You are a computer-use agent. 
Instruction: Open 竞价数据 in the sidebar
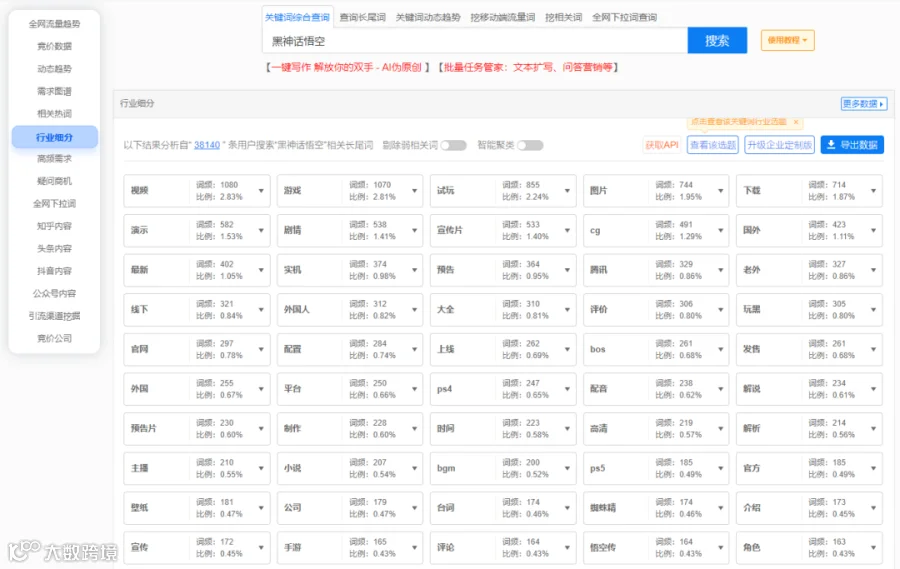[x=55, y=47]
